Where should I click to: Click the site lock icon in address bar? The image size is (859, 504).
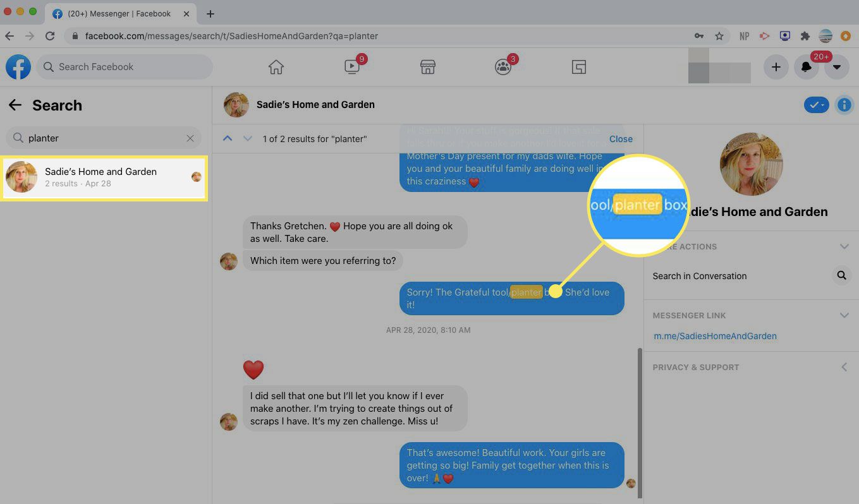coord(75,36)
